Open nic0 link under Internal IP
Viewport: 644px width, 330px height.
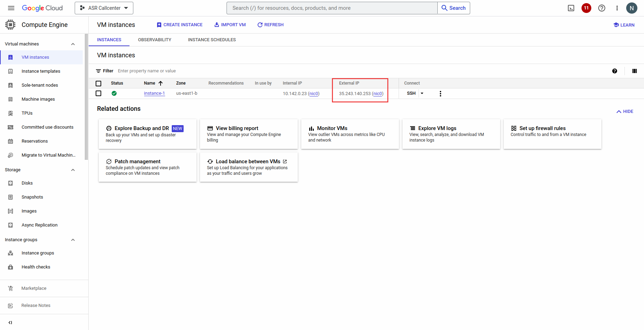pyautogui.click(x=314, y=94)
